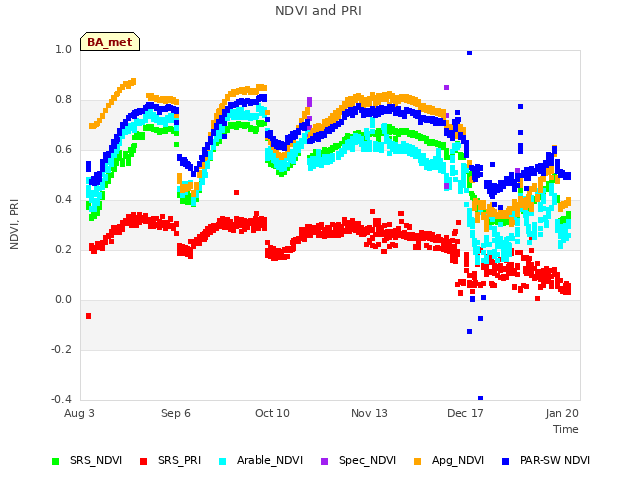Select the Spec_NDVI legend label
640x480 pixels.
[367, 460]
